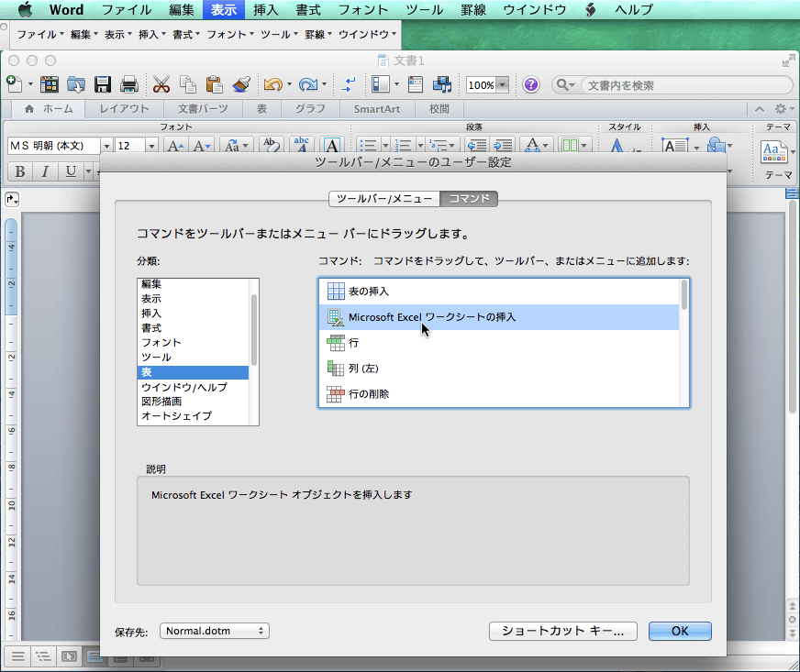Open Undo history dropdown arrow
The image size is (800, 672).
[x=289, y=84]
